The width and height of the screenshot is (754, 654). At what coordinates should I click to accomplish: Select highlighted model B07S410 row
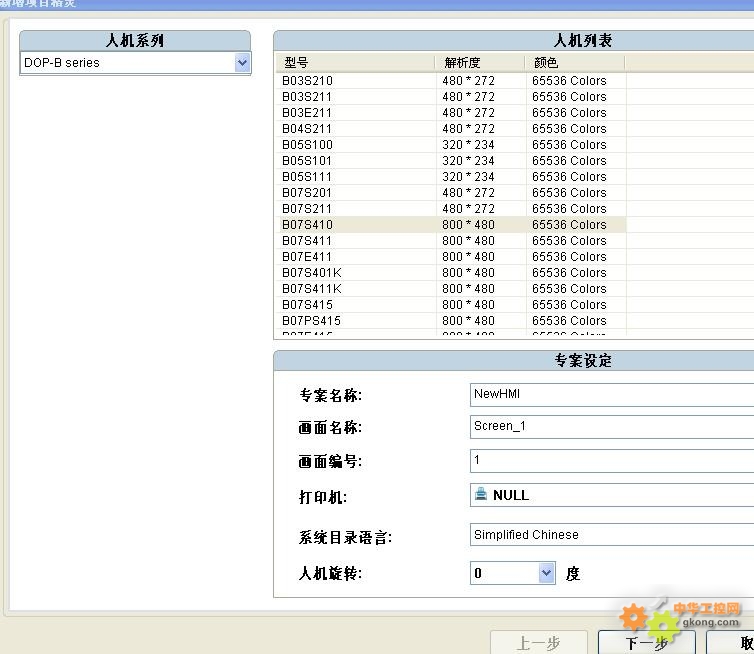(x=451, y=225)
